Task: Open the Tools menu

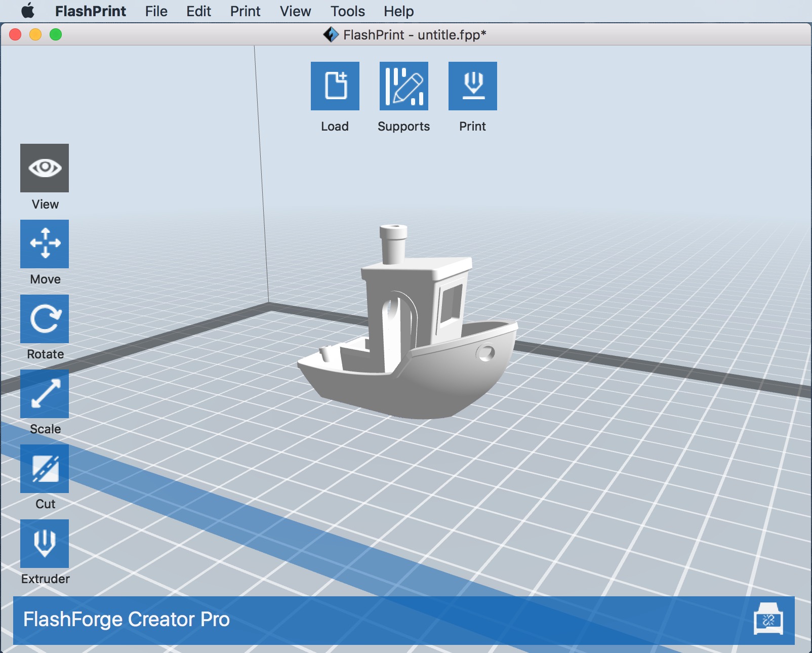Action: pyautogui.click(x=347, y=11)
